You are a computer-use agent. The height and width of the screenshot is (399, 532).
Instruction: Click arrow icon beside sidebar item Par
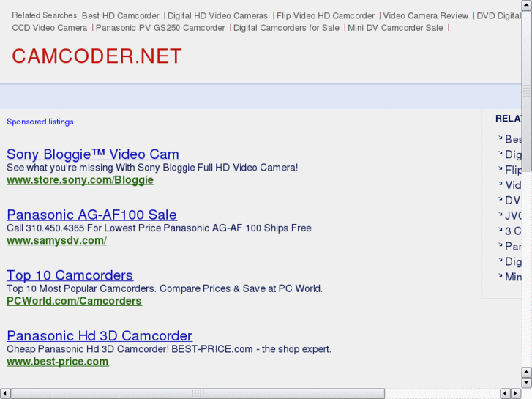(x=500, y=245)
